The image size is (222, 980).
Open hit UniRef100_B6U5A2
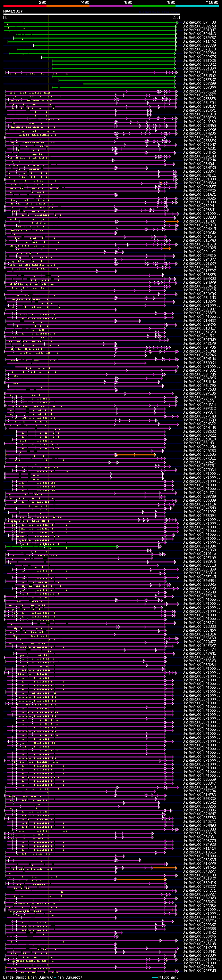(199, 76)
